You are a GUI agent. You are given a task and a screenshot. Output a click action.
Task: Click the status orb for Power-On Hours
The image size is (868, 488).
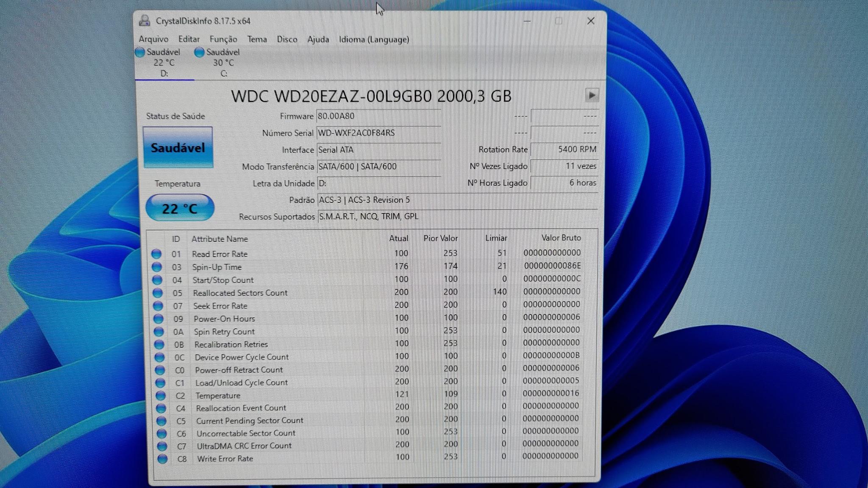point(159,319)
